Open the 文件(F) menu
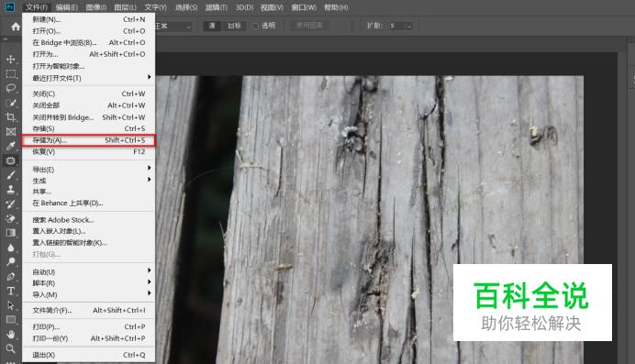635x364 pixels. pos(37,7)
